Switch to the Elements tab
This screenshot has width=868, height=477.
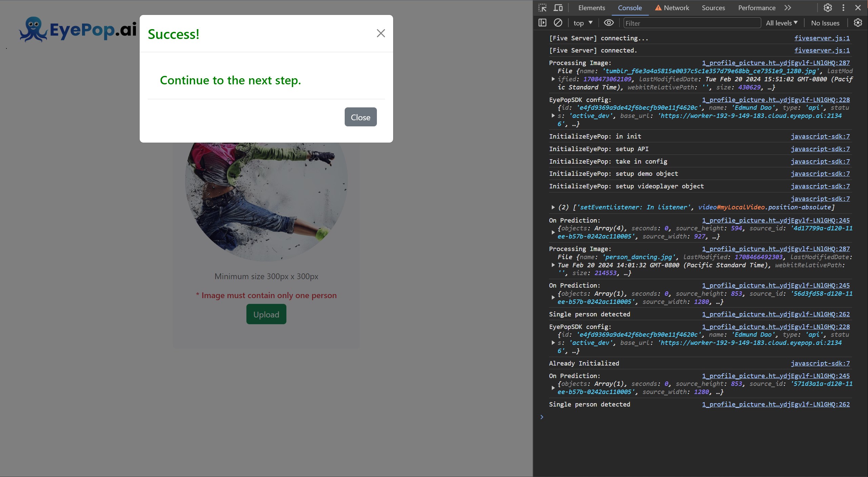pyautogui.click(x=591, y=7)
